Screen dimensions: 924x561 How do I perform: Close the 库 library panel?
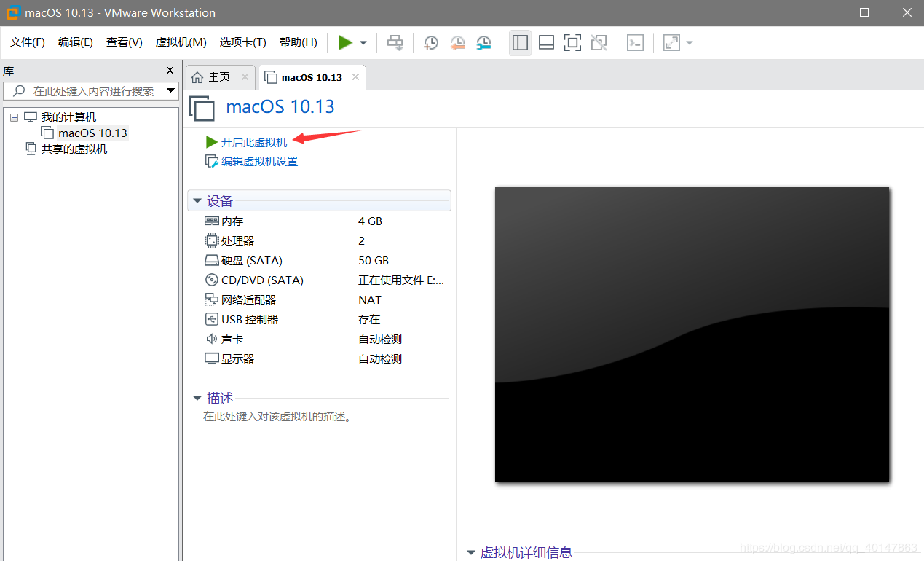click(x=170, y=71)
